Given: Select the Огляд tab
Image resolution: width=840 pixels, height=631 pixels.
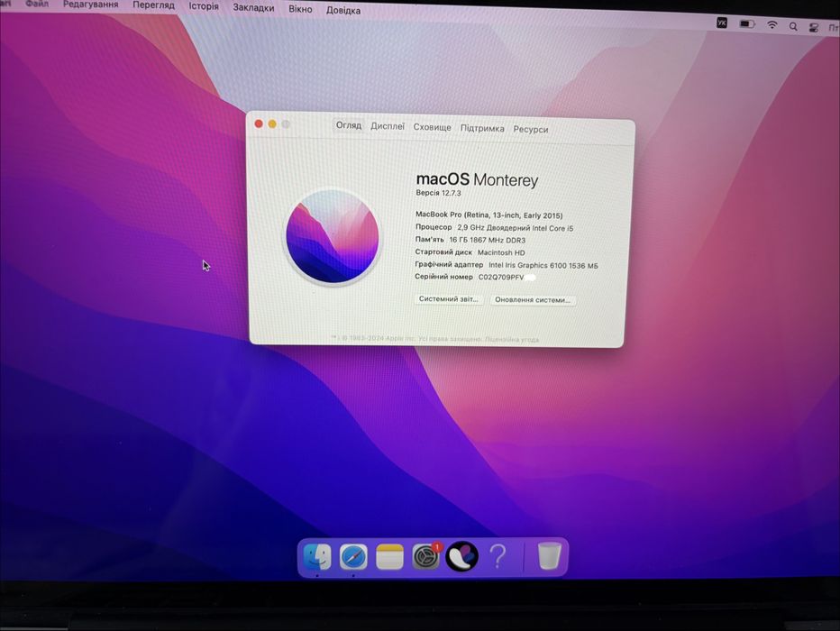Looking at the screenshot, I should 349,125.
